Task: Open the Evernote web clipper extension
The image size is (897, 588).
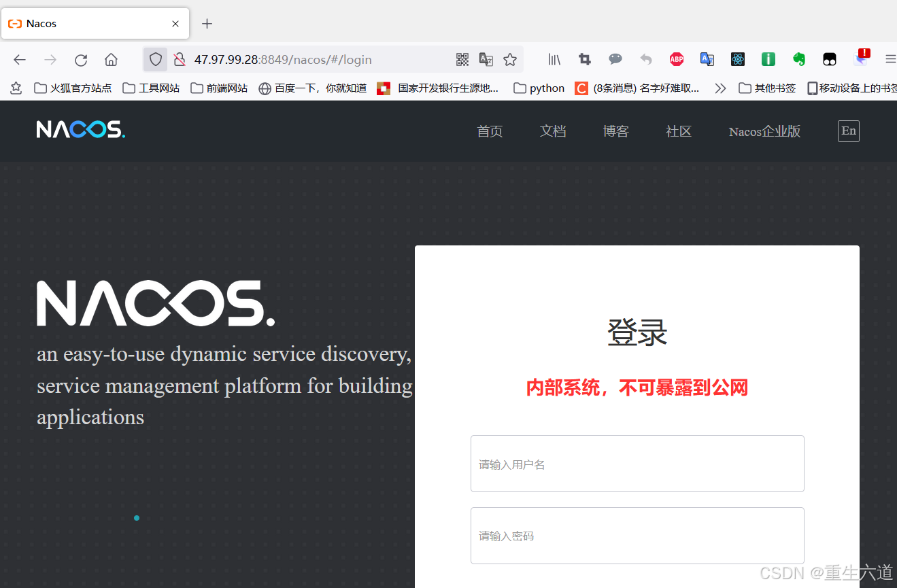Action: tap(799, 60)
